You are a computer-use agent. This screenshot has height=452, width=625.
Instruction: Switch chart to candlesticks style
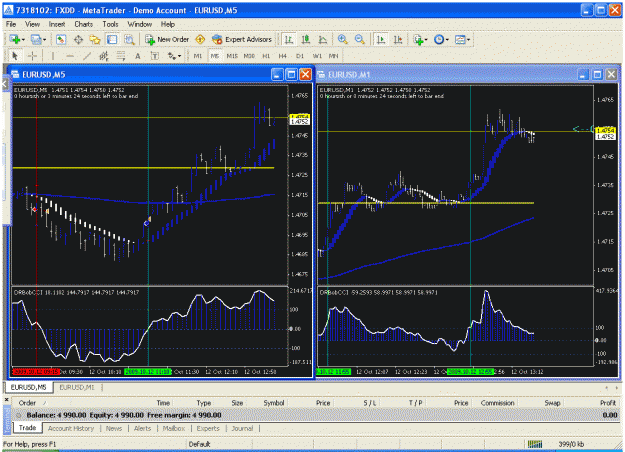click(x=306, y=39)
